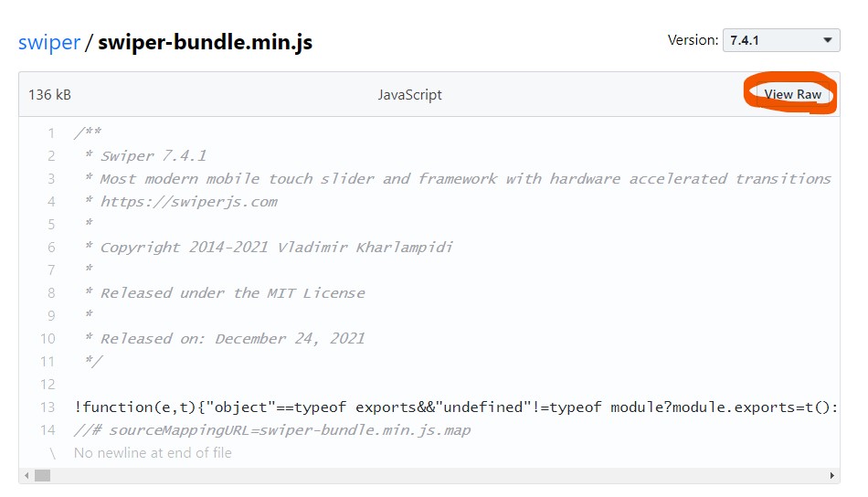868x497 pixels.
Task: Select line number 4
Action: pyautogui.click(x=51, y=202)
